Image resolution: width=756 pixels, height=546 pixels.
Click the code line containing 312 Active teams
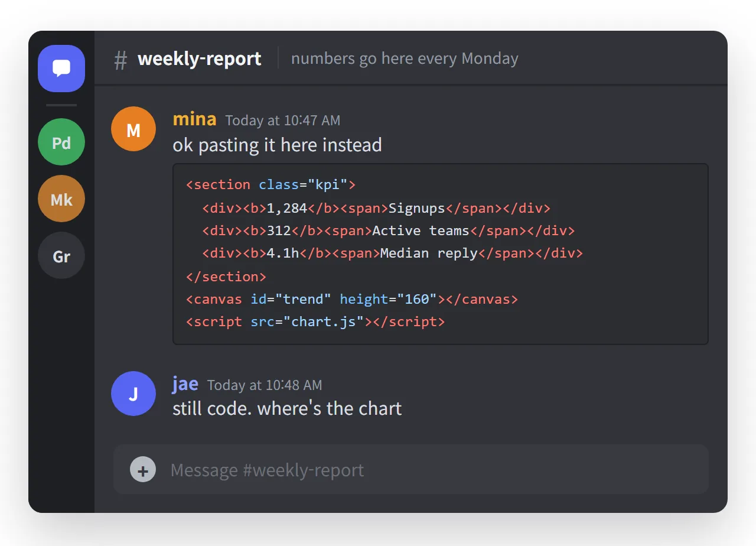[389, 230]
